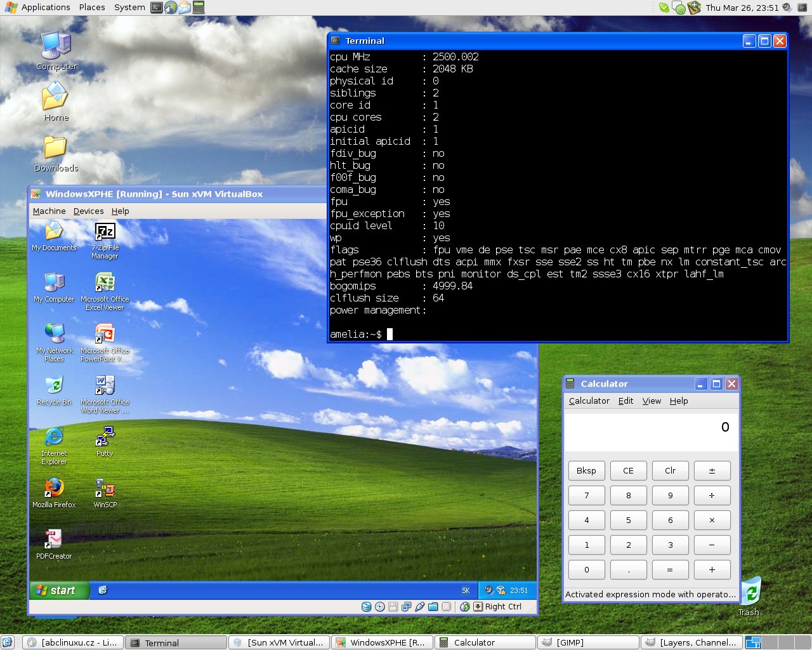The width and height of the screenshot is (812, 650).
Task: Click the equals button in Calculator
Action: tap(670, 569)
